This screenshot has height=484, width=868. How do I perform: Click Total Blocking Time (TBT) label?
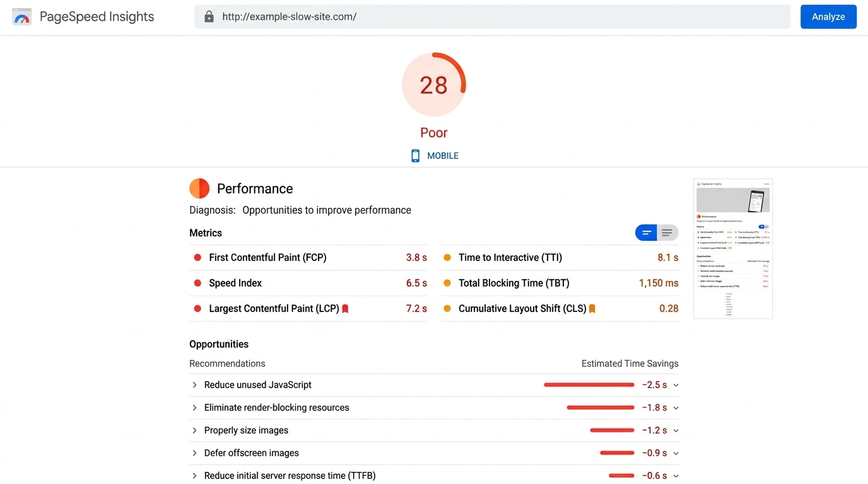pyautogui.click(x=514, y=284)
